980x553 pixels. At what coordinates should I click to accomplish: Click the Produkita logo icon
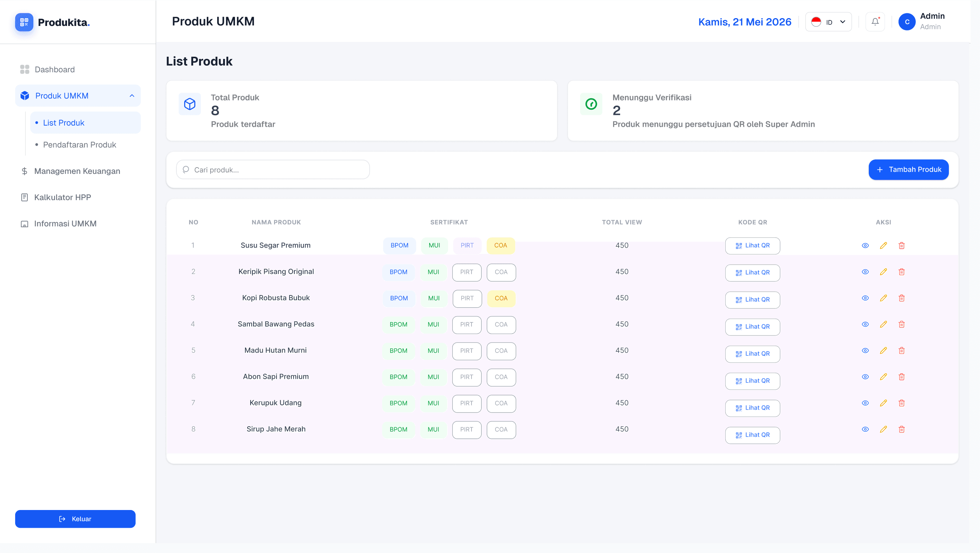click(24, 22)
